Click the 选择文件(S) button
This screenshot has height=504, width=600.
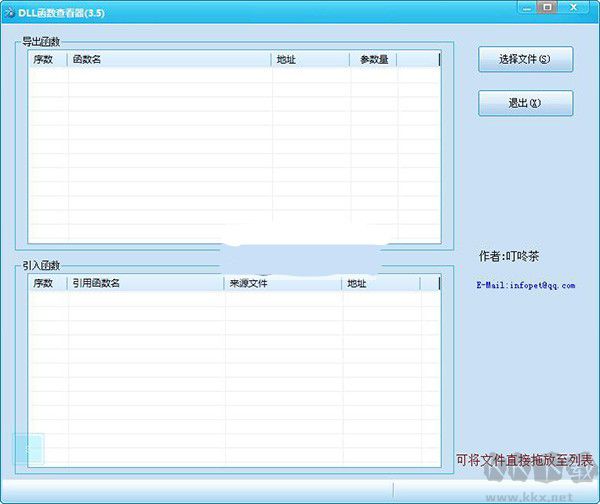(x=525, y=59)
